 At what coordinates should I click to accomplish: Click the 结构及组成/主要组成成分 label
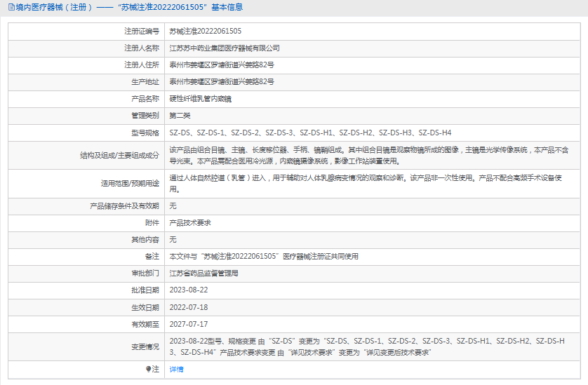[x=119, y=155]
